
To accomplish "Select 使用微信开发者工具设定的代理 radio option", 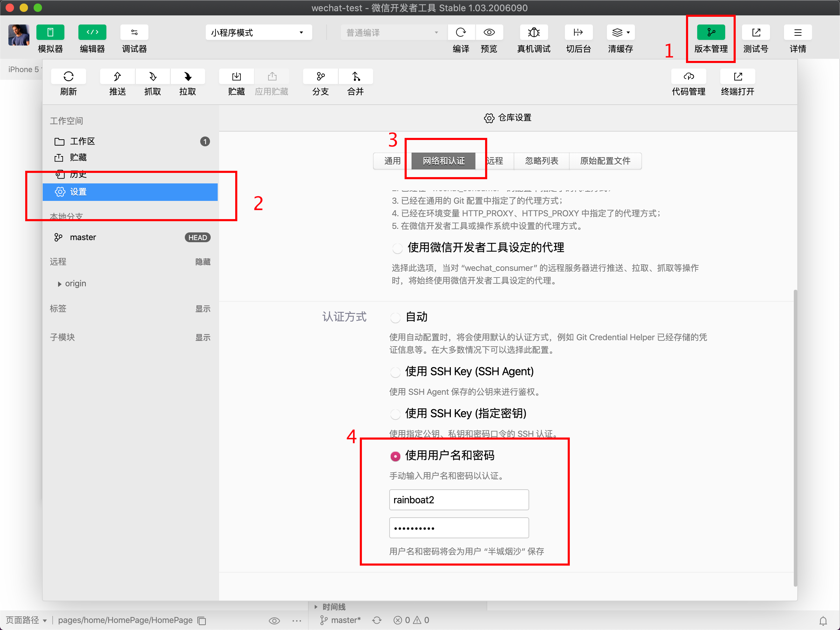I will pyautogui.click(x=397, y=248).
